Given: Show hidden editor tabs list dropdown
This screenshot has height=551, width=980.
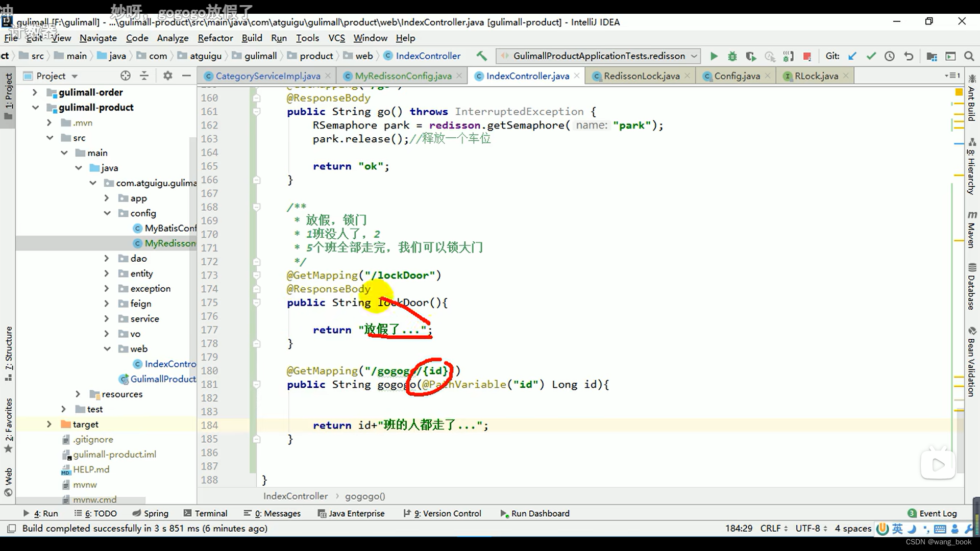Looking at the screenshot, I should pos(952,76).
